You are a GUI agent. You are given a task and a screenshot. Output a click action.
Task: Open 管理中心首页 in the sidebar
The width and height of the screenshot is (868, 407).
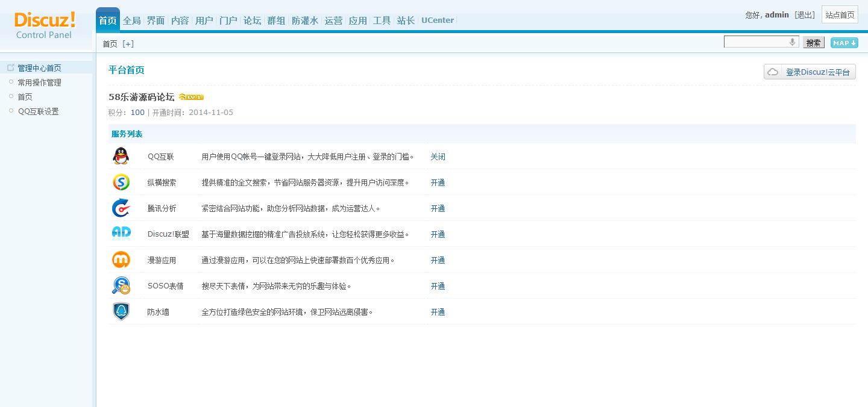point(39,68)
